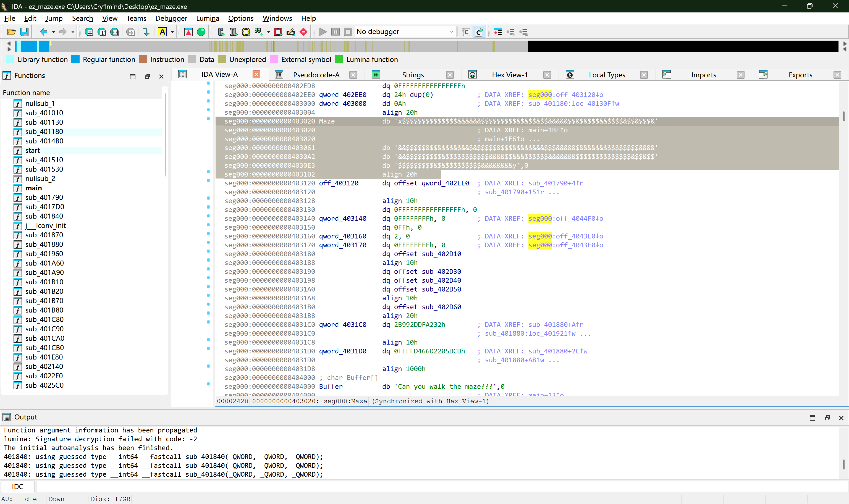Click the Binary search '010' icon

click(115, 32)
